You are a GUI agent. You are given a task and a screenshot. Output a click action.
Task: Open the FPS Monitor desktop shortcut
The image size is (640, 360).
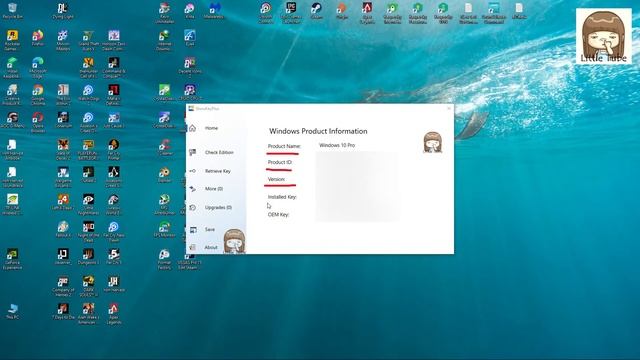[x=164, y=229]
